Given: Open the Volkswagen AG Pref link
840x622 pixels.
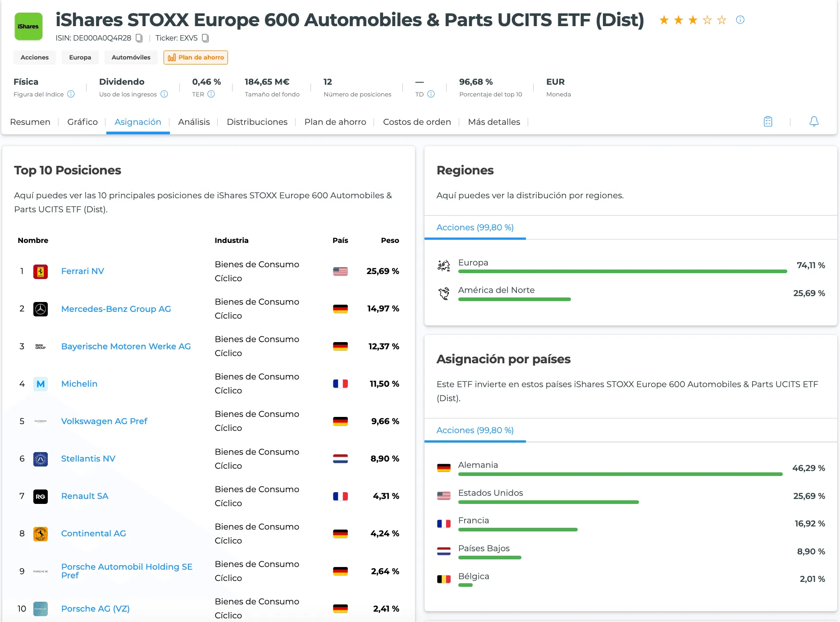Looking at the screenshot, I should 104,421.
